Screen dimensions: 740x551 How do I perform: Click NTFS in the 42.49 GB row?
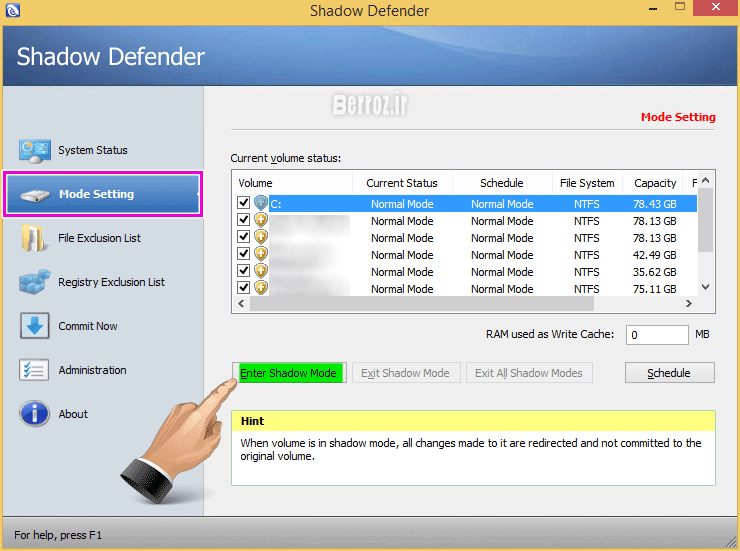pos(587,255)
